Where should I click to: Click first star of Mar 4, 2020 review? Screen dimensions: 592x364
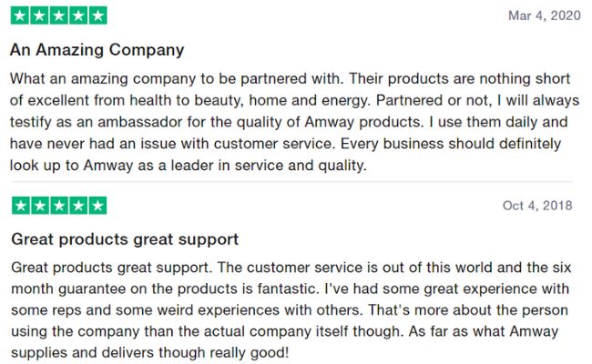(20, 15)
